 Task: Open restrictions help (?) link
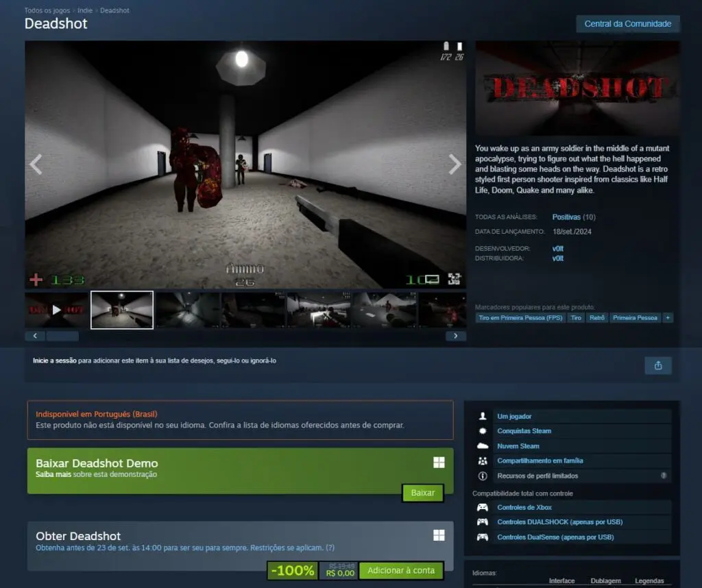[330, 548]
